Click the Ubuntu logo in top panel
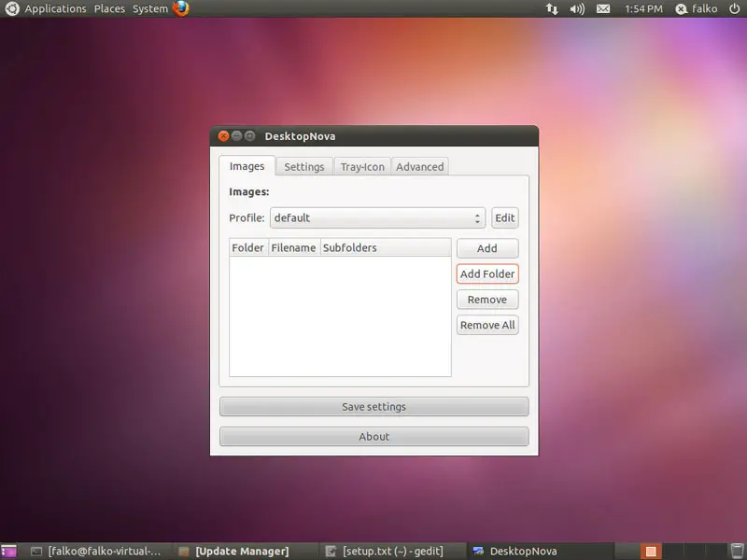This screenshot has height=560, width=747. point(12,8)
